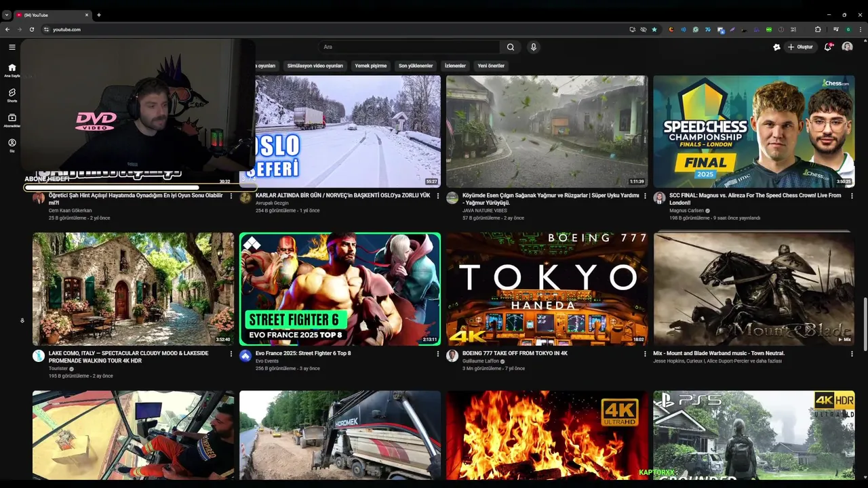The width and height of the screenshot is (868, 488).
Task: Open Evo France 2025 video title
Action: pyautogui.click(x=303, y=353)
